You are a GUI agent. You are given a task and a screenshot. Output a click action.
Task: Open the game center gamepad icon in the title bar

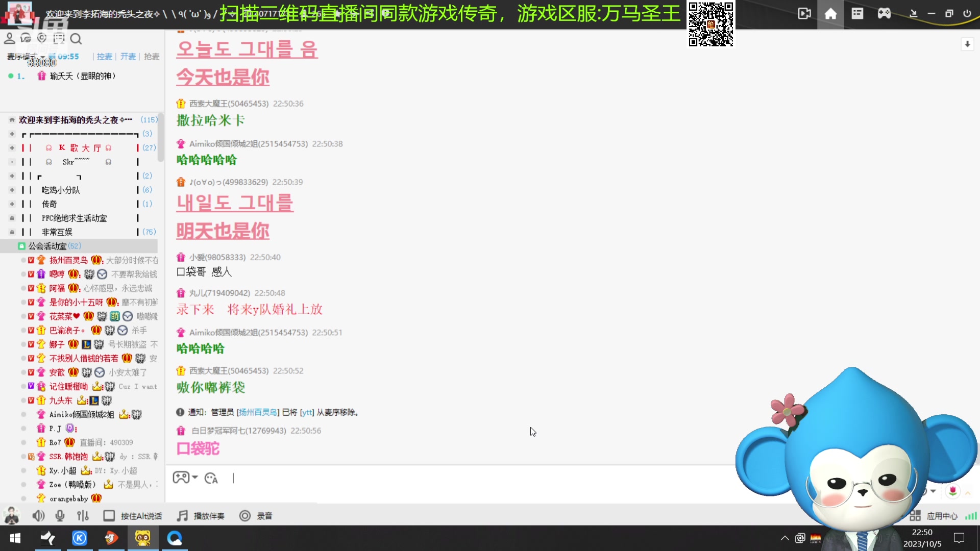click(x=885, y=14)
